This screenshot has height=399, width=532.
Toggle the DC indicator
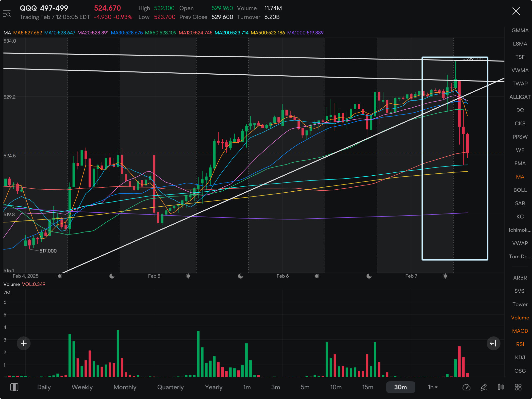pos(520,110)
